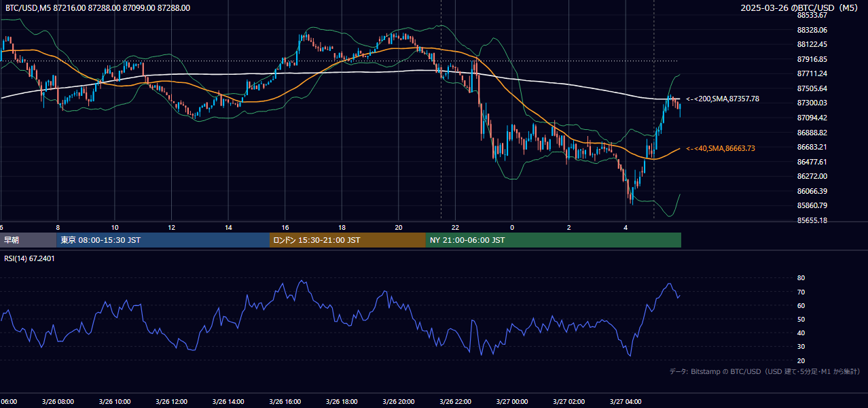This screenshot has height=408, width=868.
Task: Click hour tick 8 under price chart
Action: 58,227
